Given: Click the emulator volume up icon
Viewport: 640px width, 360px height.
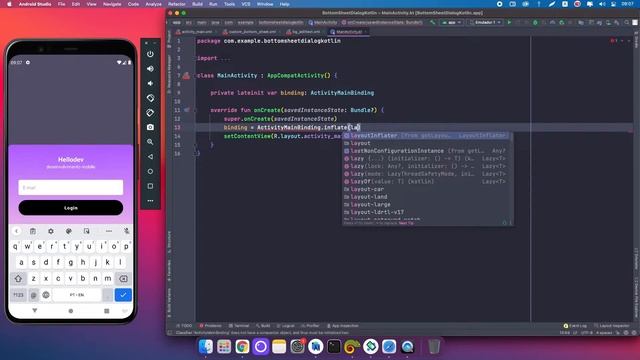Looking at the screenshot, I should pyautogui.click(x=150, y=69).
